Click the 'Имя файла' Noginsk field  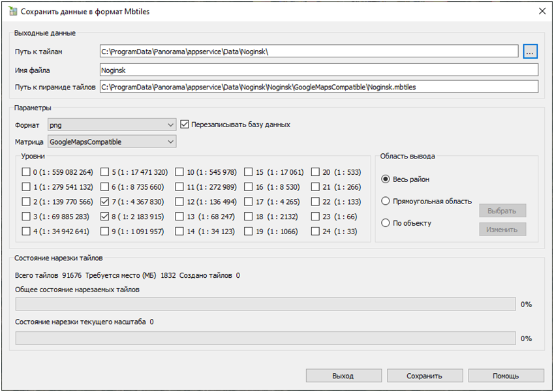[x=318, y=69]
